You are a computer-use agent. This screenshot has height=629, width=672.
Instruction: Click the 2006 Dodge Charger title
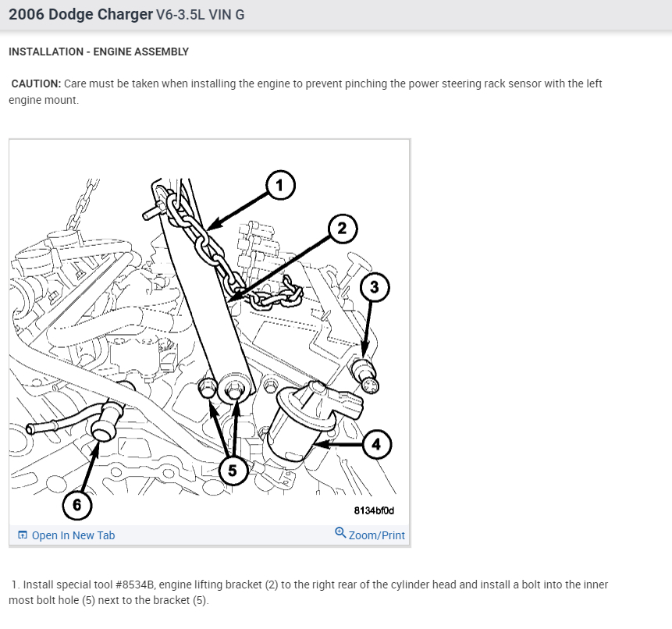click(80, 15)
